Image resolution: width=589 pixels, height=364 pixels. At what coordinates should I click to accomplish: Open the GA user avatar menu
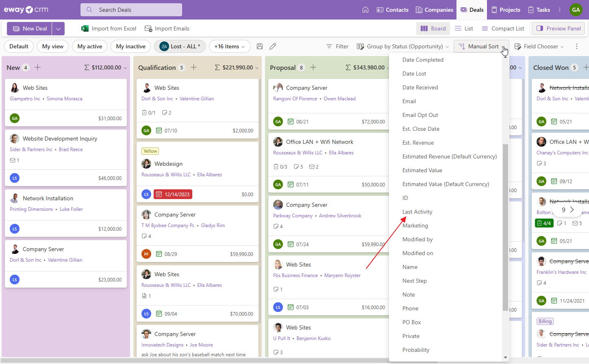576,10
